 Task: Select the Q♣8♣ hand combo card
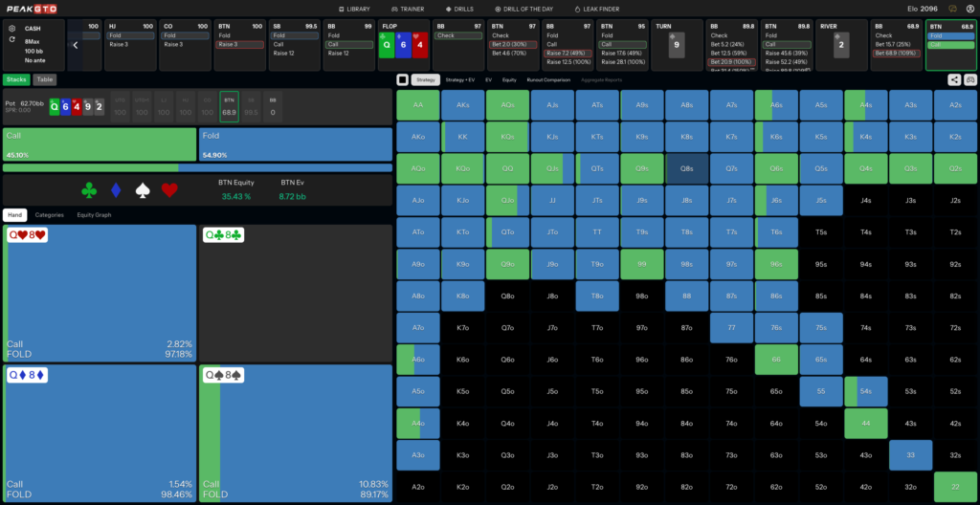click(x=296, y=293)
